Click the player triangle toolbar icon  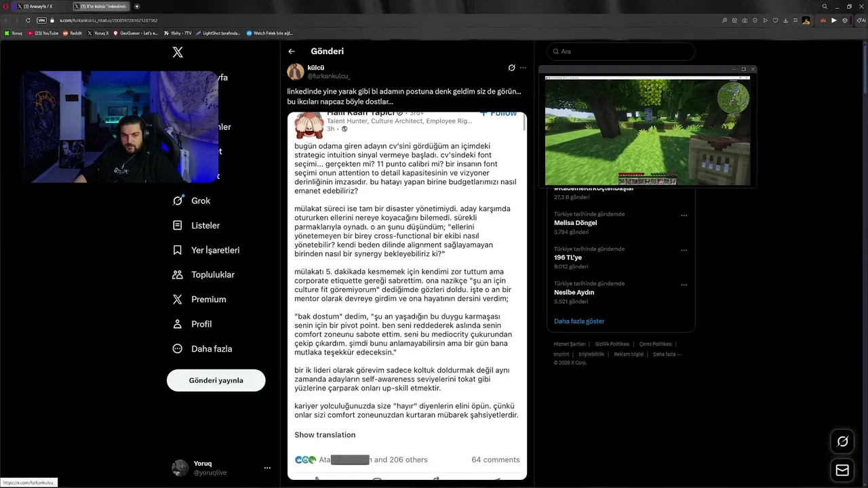[765, 20]
